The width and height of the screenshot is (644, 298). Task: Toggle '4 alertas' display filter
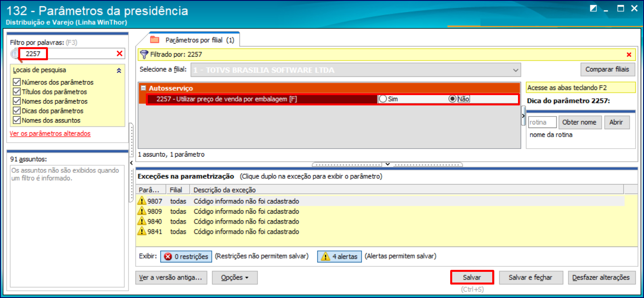point(339,256)
